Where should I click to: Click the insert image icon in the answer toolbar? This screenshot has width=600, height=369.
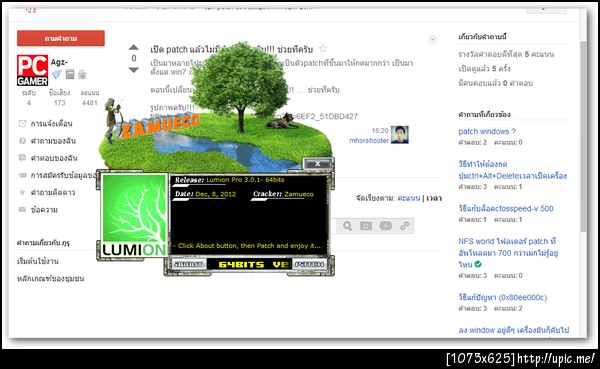(366, 226)
